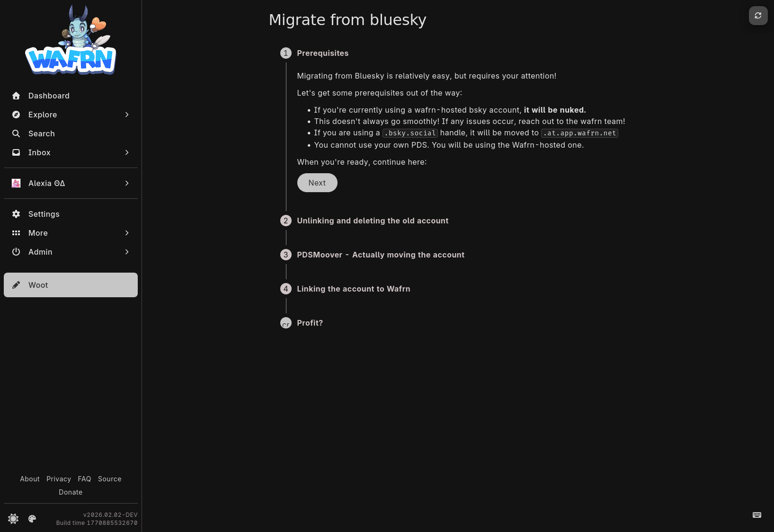This screenshot has width=774, height=532.
Task: Click the refresh icon in top-right corner
Action: pos(758,16)
